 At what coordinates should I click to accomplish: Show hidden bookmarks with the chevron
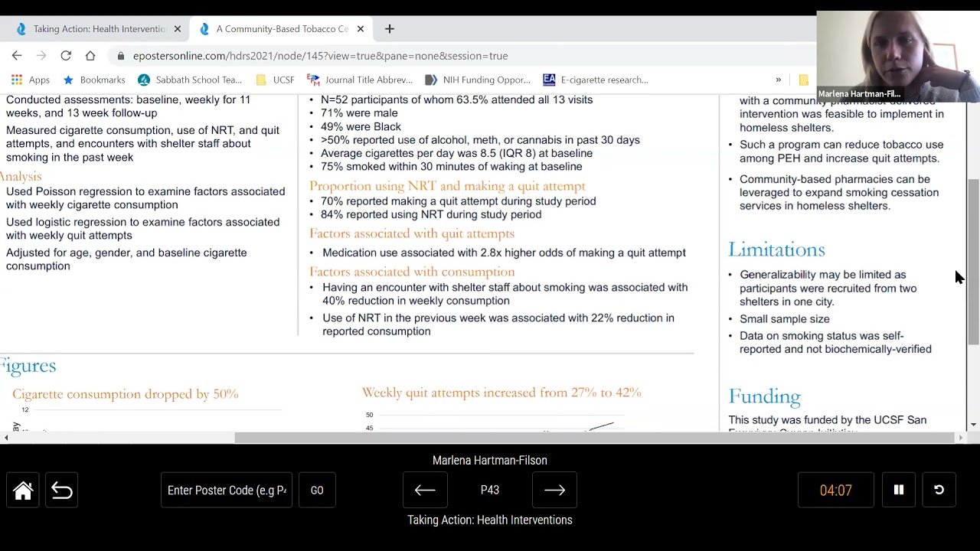pos(778,80)
